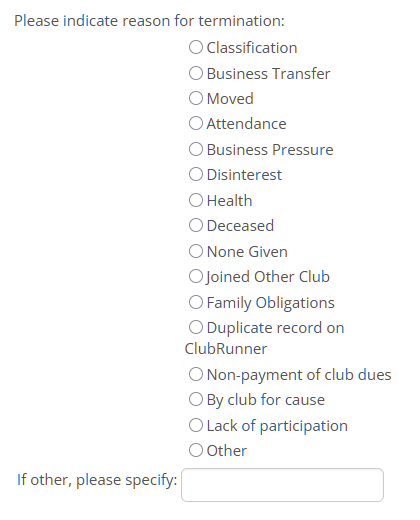Choose the Other radio button

point(196,450)
